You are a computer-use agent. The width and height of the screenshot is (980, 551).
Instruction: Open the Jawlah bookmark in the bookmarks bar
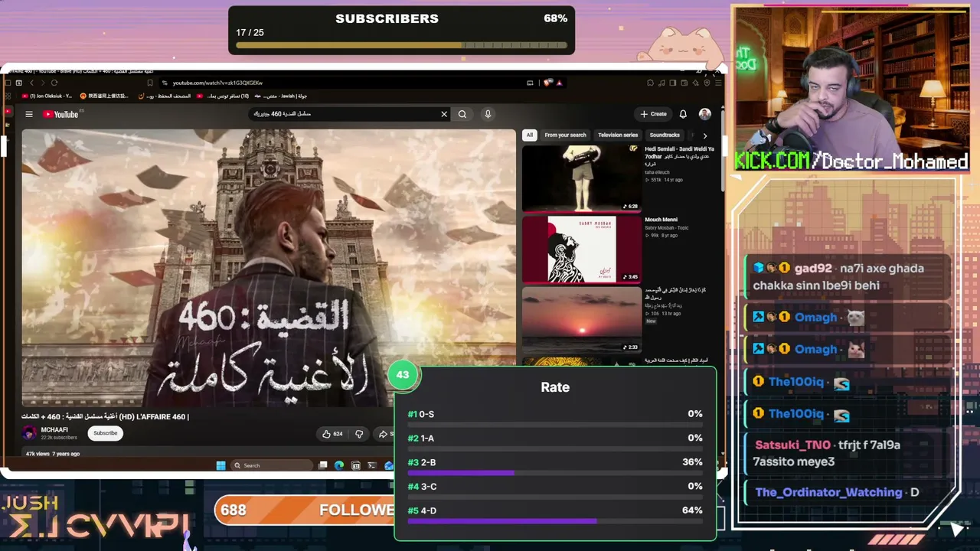279,96
